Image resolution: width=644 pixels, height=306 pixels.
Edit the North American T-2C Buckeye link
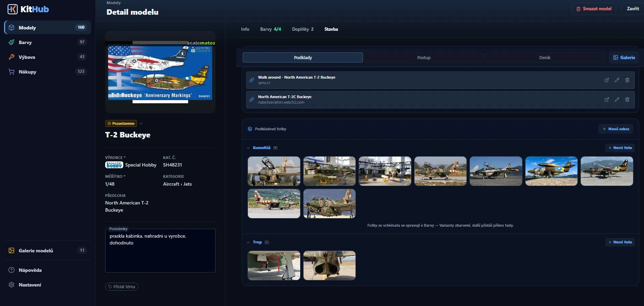click(617, 99)
